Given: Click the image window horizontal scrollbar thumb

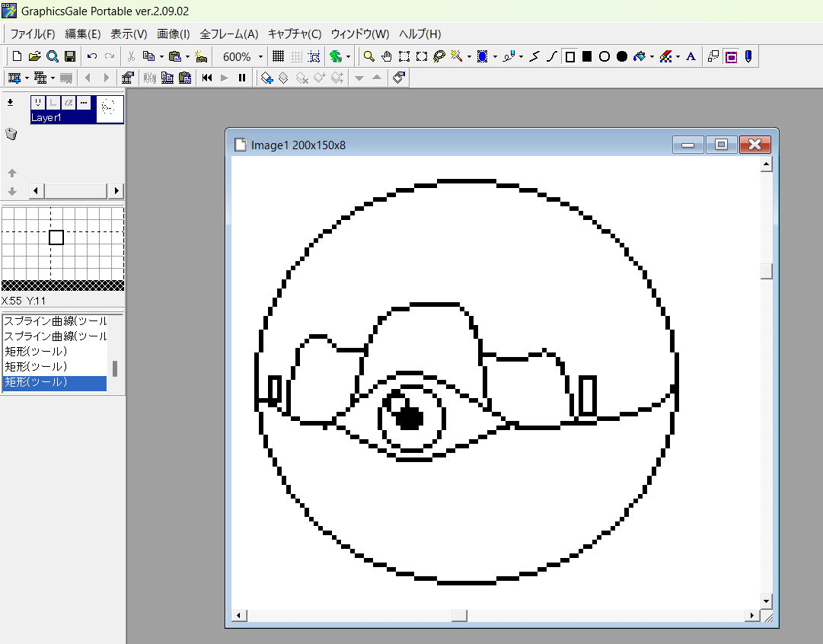Looking at the screenshot, I should [458, 615].
